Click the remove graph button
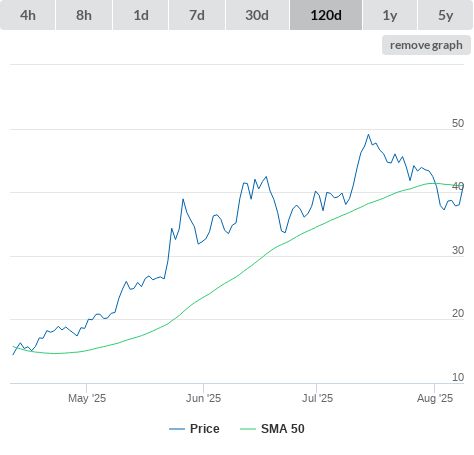The height and width of the screenshot is (455, 474). pyautogui.click(x=426, y=45)
